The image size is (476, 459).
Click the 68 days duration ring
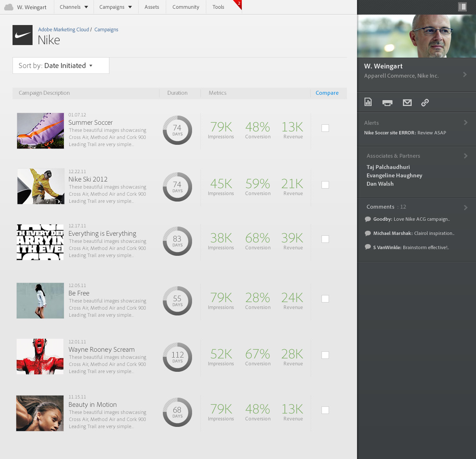(x=177, y=412)
